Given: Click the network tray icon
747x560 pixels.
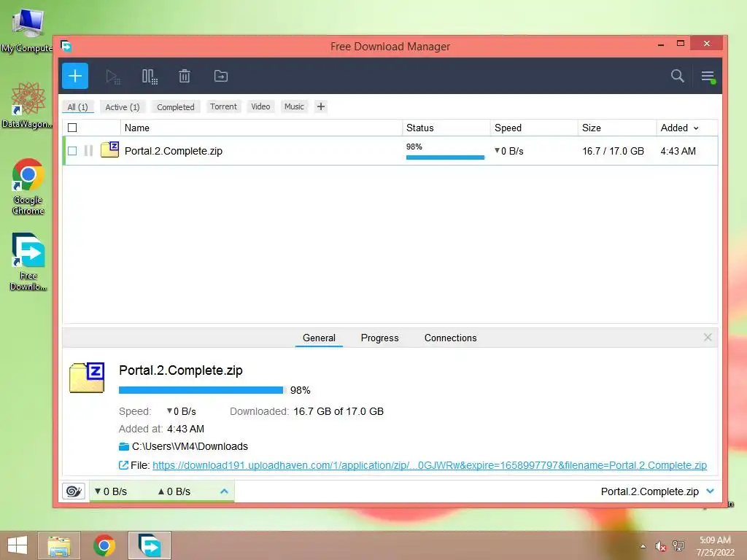Looking at the screenshot, I should 678,545.
